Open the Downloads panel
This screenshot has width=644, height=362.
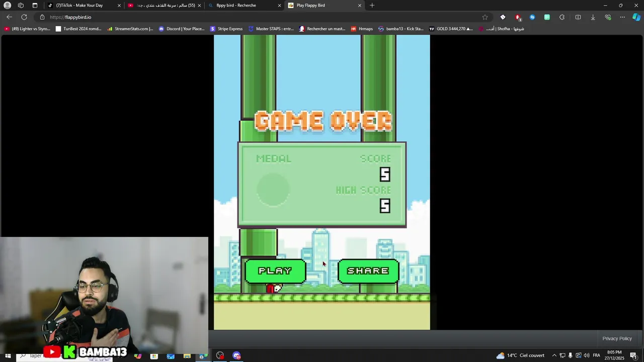593,17
